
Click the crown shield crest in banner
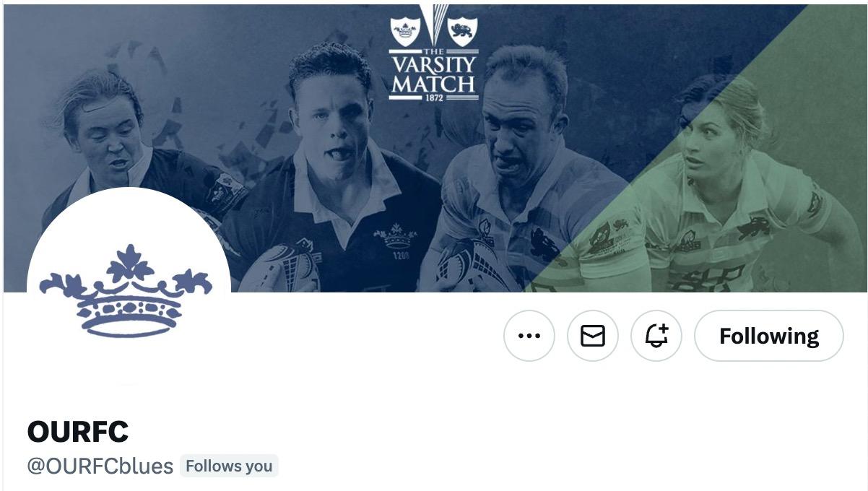click(x=405, y=31)
